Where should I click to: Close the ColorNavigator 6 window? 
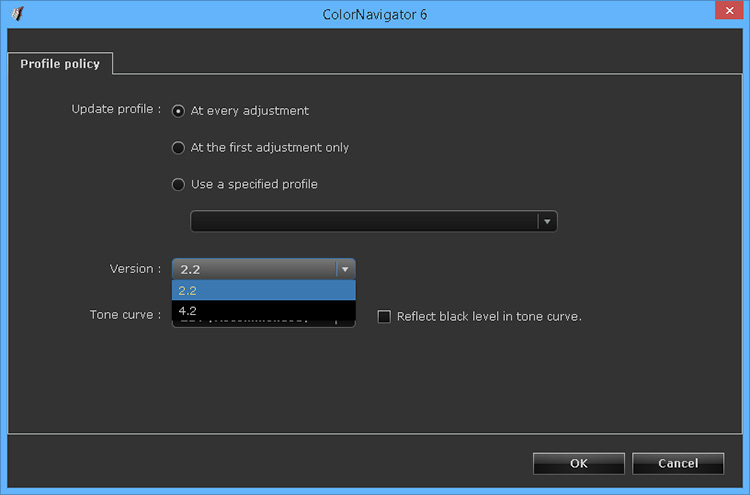(x=729, y=11)
